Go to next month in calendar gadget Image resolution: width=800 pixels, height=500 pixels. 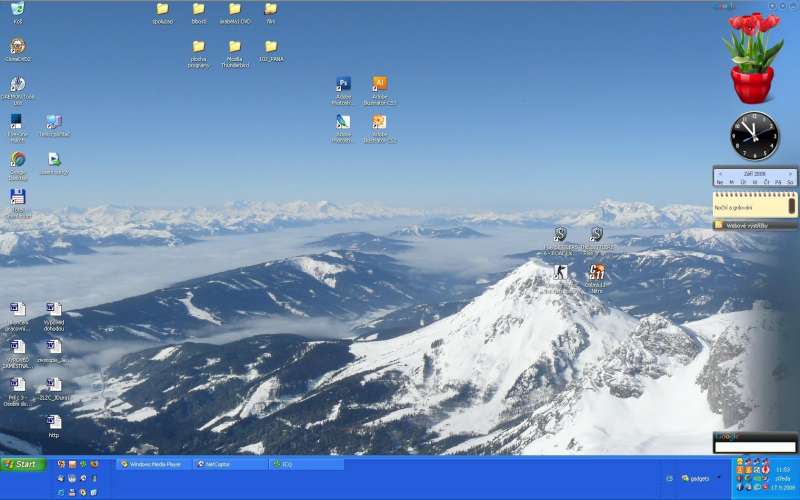tap(791, 173)
